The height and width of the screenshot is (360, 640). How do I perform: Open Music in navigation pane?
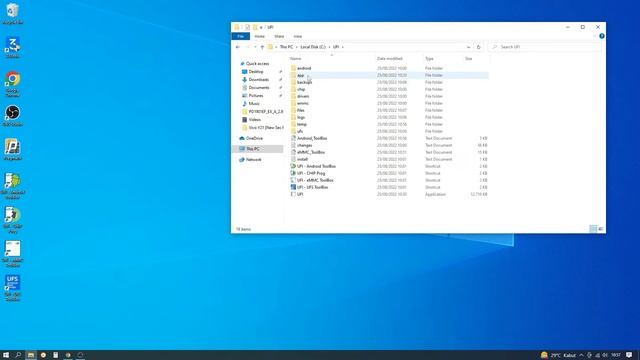(x=254, y=104)
